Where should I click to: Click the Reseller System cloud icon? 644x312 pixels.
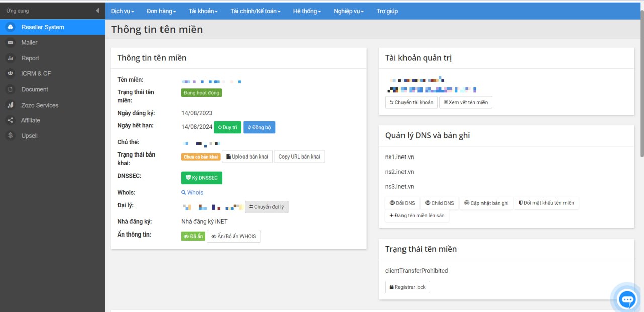click(x=10, y=27)
